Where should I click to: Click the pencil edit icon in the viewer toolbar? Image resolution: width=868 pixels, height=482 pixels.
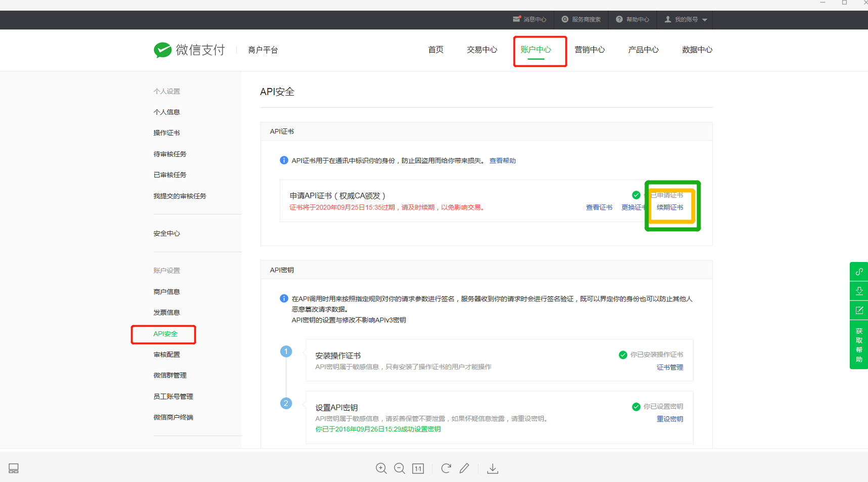464,468
